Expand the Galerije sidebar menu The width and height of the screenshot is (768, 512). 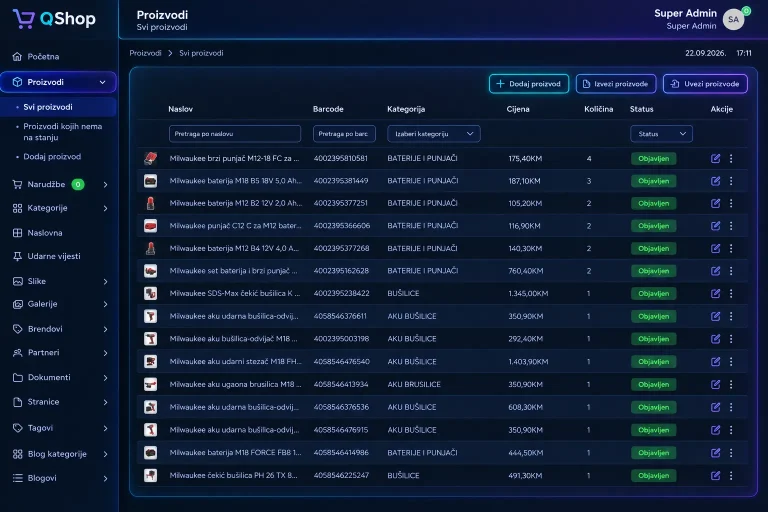tap(105, 304)
